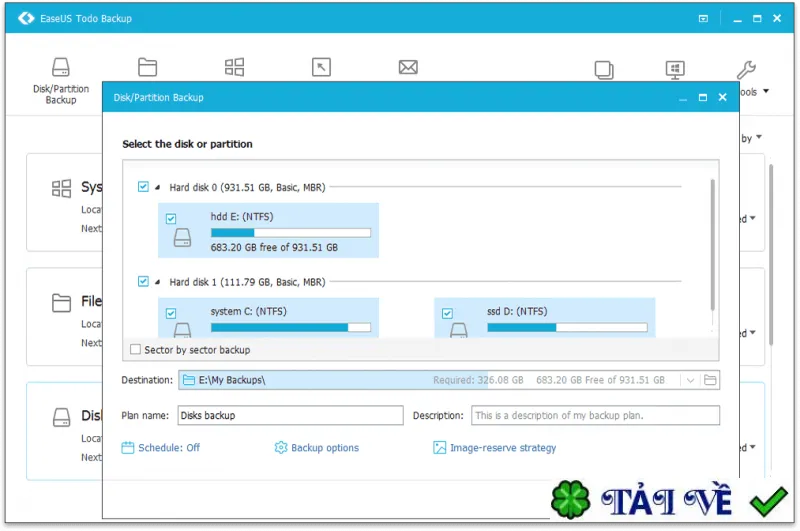Click the main window vertical scrollbar

[771, 255]
